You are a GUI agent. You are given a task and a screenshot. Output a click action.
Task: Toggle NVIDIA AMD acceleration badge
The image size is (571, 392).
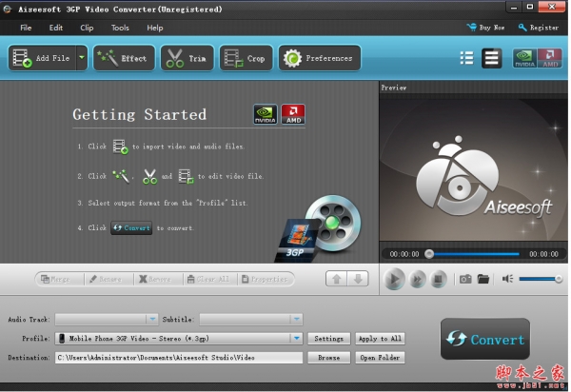tap(537, 58)
